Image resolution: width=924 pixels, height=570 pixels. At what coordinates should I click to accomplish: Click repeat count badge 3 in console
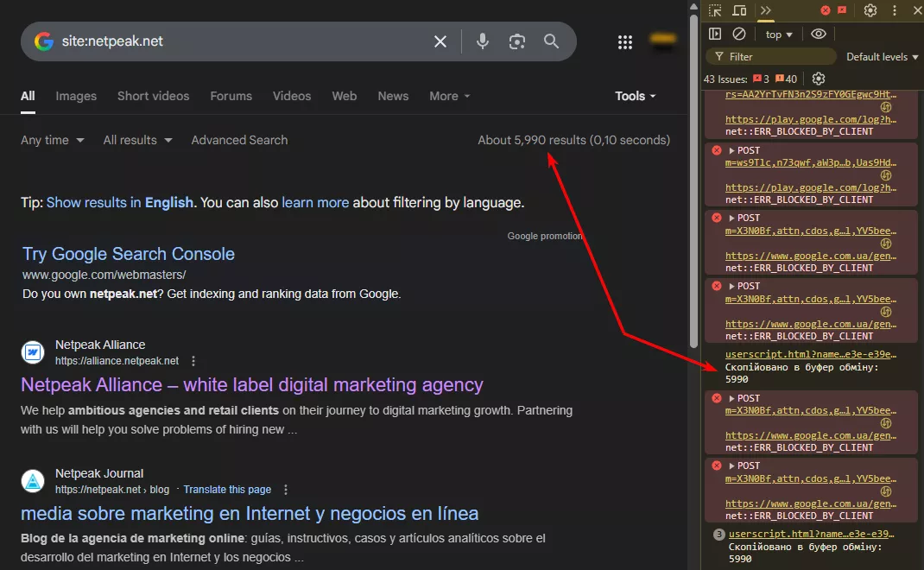pos(719,535)
